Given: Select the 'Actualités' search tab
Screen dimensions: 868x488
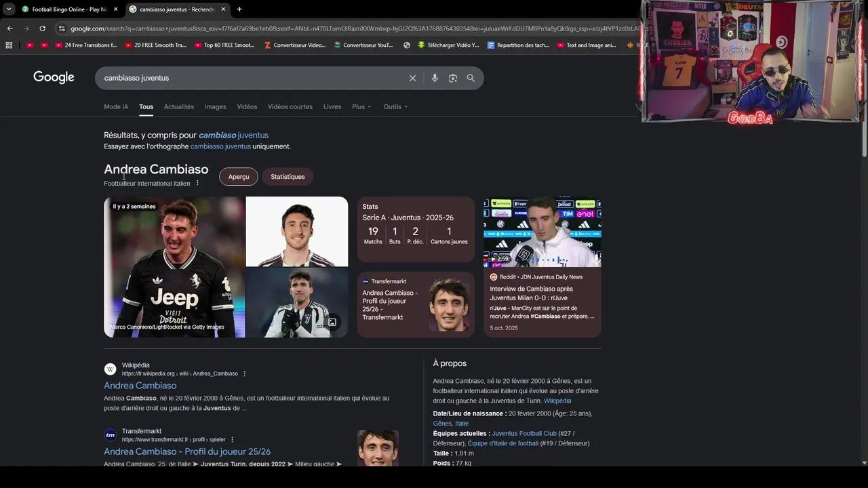Looking at the screenshot, I should (179, 106).
